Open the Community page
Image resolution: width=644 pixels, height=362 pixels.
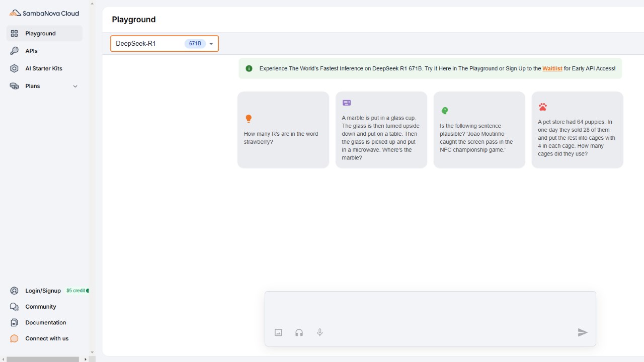click(41, 307)
